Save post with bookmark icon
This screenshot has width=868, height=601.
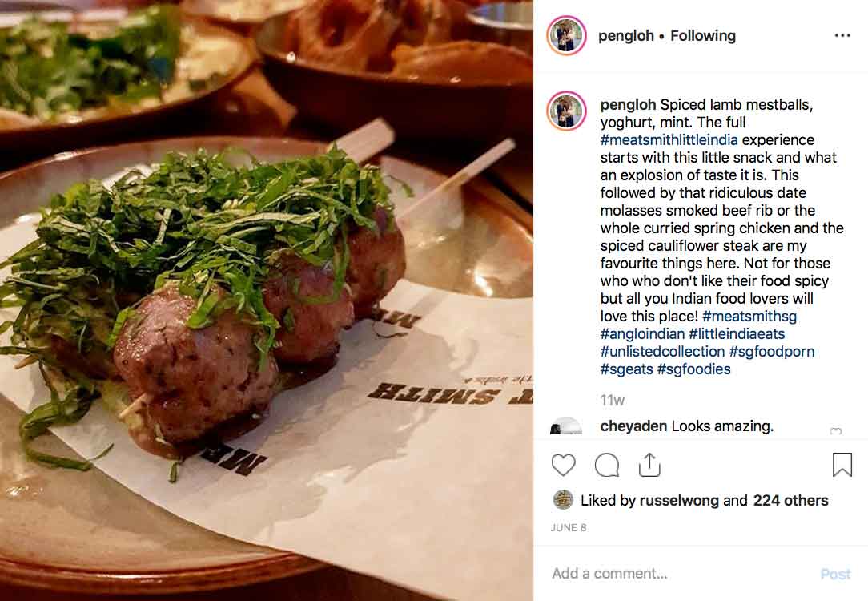click(x=842, y=465)
